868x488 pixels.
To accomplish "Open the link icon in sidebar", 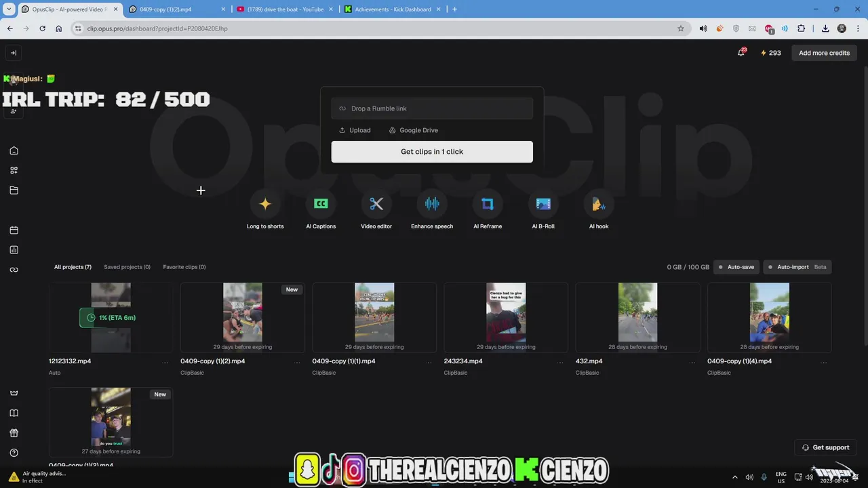I will click(x=14, y=270).
